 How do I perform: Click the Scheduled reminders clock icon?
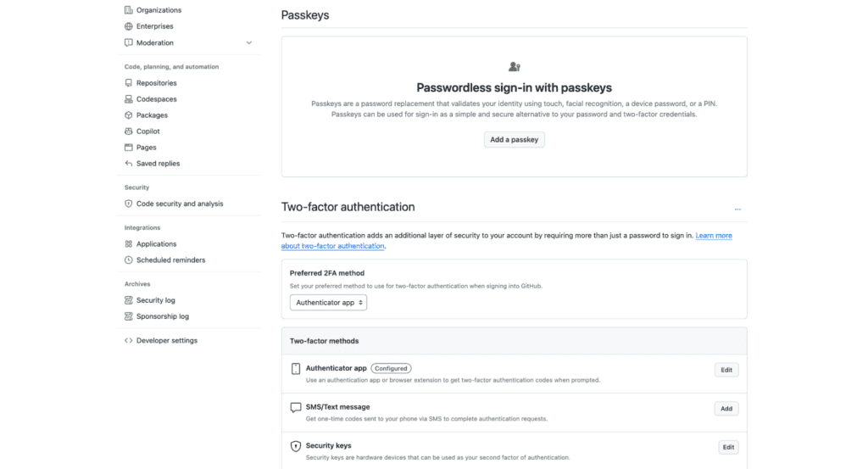coord(129,260)
